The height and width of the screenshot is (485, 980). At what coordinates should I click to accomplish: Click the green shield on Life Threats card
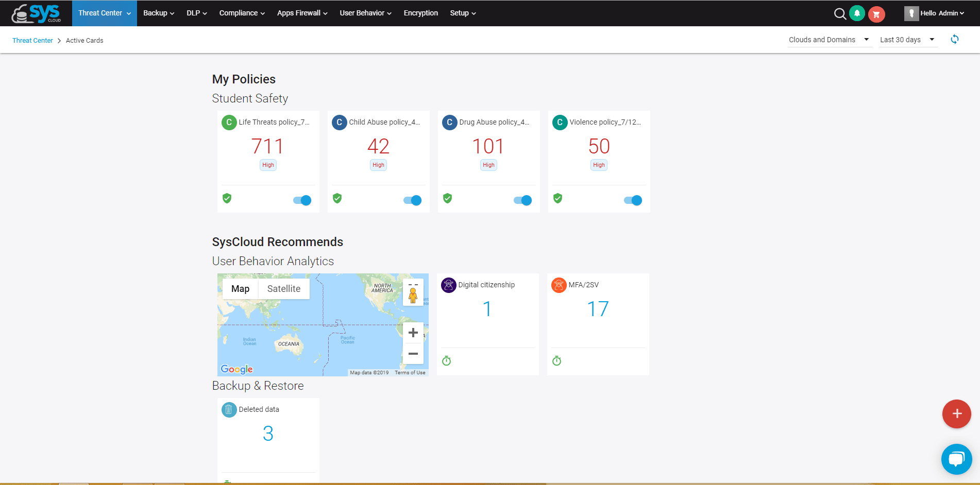click(x=227, y=198)
